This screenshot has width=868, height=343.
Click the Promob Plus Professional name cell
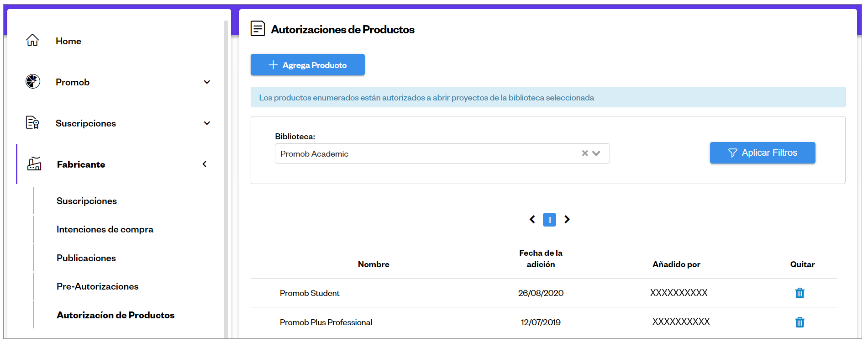[326, 322]
